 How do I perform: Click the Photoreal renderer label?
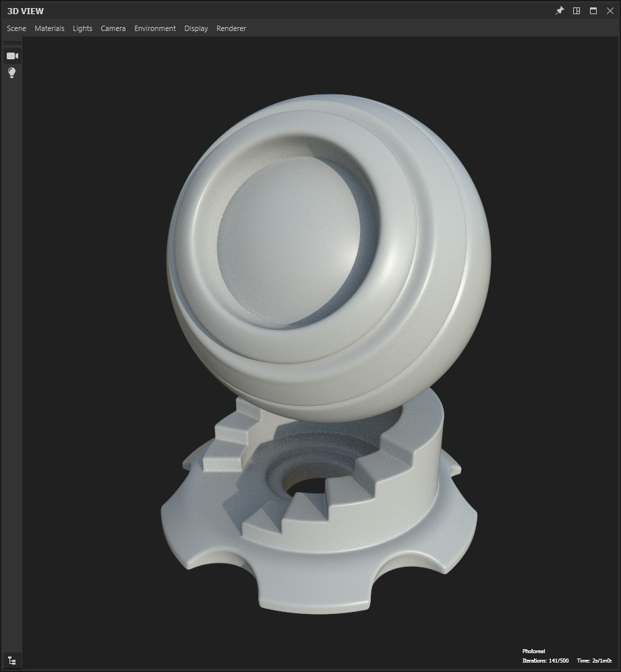533,651
